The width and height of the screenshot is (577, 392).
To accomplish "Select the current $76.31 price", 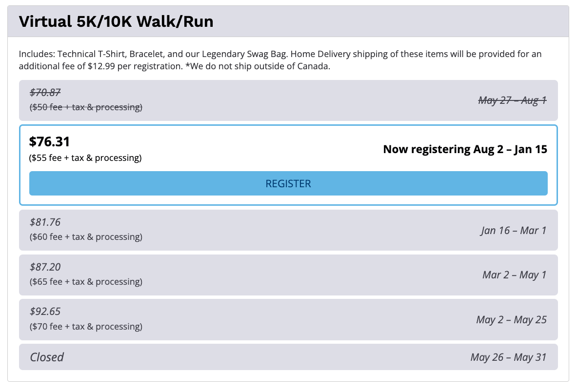I will point(49,141).
